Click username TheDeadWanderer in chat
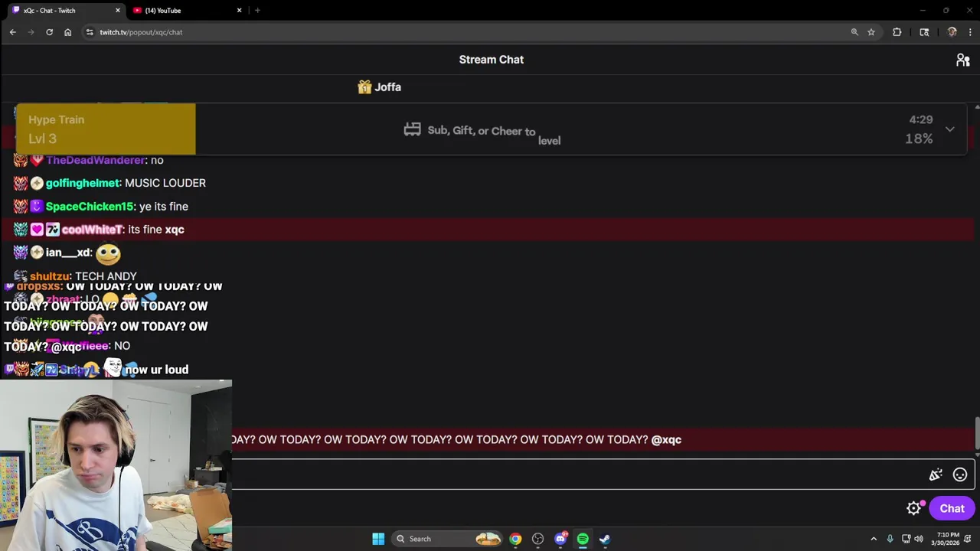The image size is (980, 551). click(95, 160)
